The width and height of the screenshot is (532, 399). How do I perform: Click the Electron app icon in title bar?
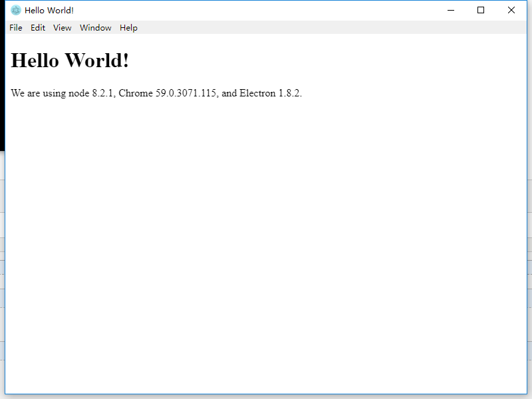16,10
